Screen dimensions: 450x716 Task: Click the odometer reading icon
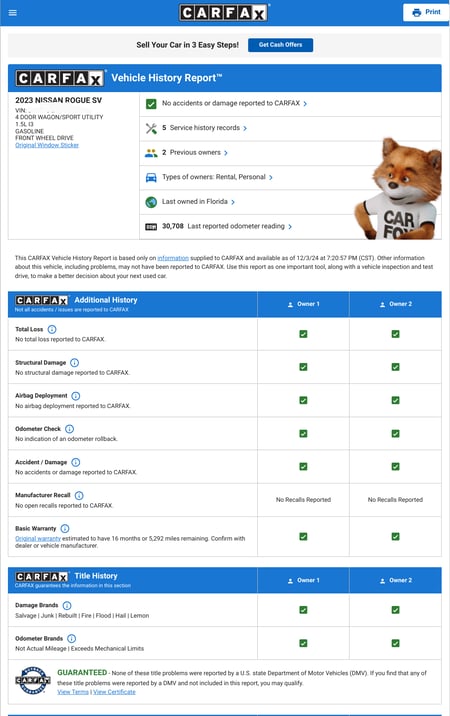[151, 226]
